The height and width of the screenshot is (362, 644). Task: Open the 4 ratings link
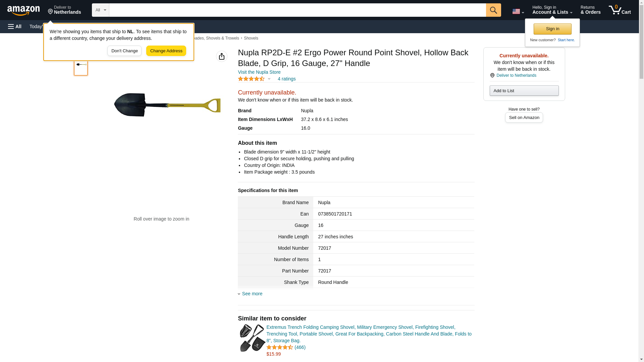point(286,79)
